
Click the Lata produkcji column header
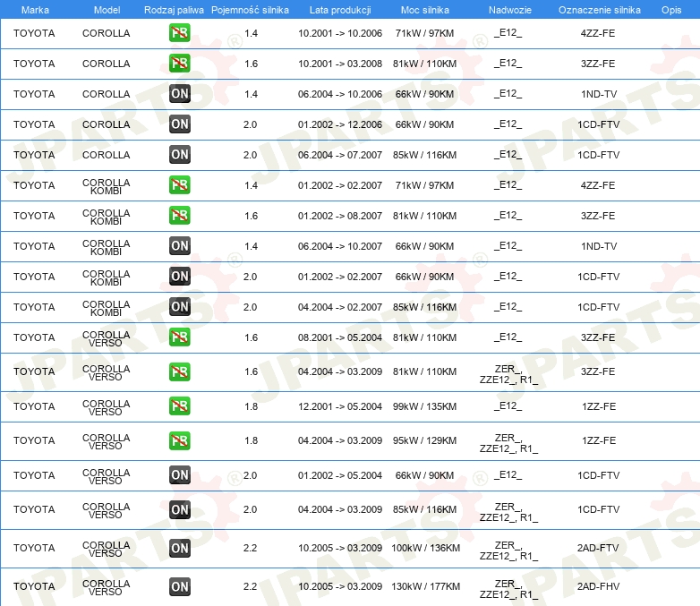tap(340, 10)
